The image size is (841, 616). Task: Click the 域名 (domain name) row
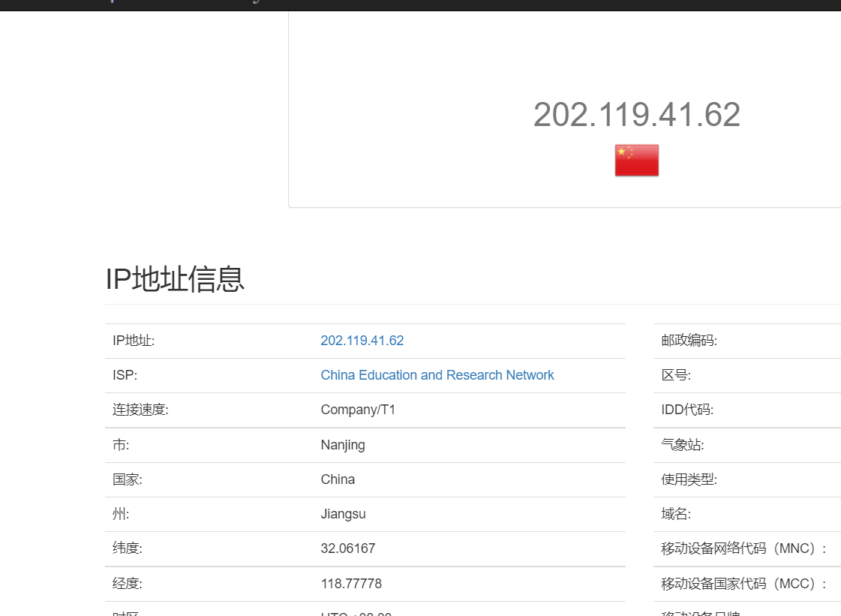tap(675, 514)
